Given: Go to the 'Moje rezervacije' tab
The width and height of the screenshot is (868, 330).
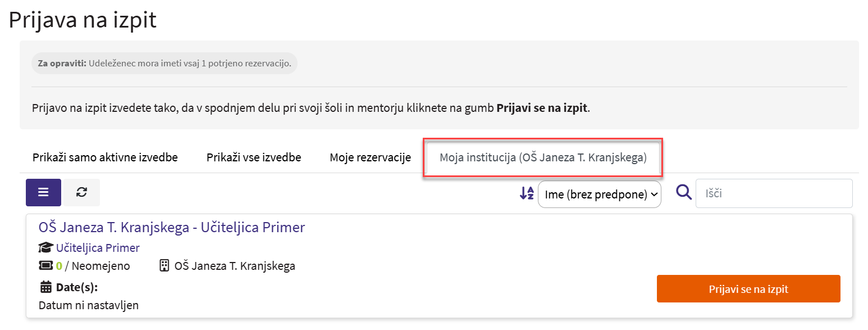Looking at the screenshot, I should tap(370, 157).
